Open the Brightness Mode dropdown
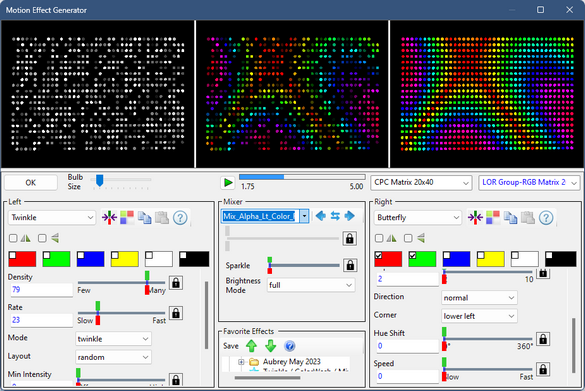The width and height of the screenshot is (585, 391). (311, 285)
